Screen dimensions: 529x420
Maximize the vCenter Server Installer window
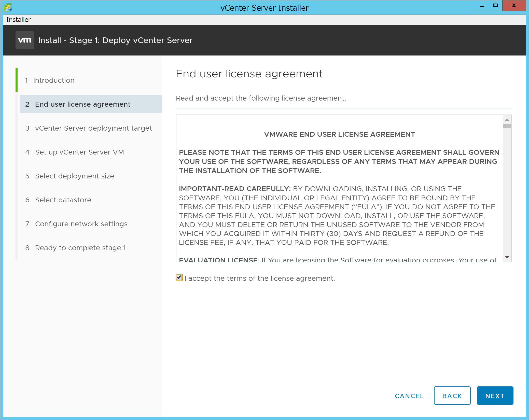[x=496, y=6]
